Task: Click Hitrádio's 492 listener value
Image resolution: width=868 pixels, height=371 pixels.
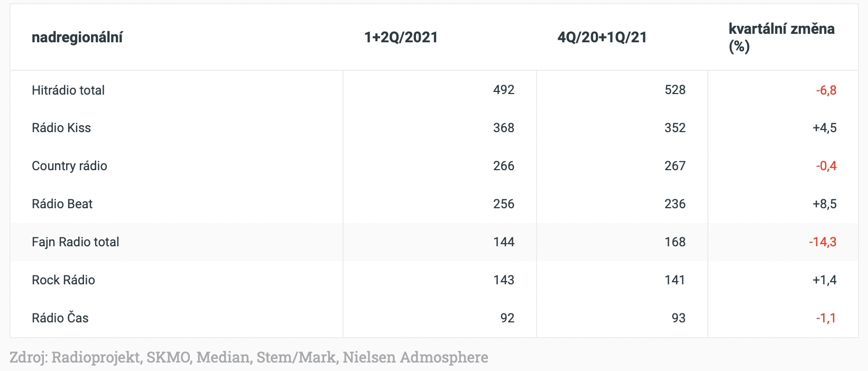Action: click(x=503, y=90)
